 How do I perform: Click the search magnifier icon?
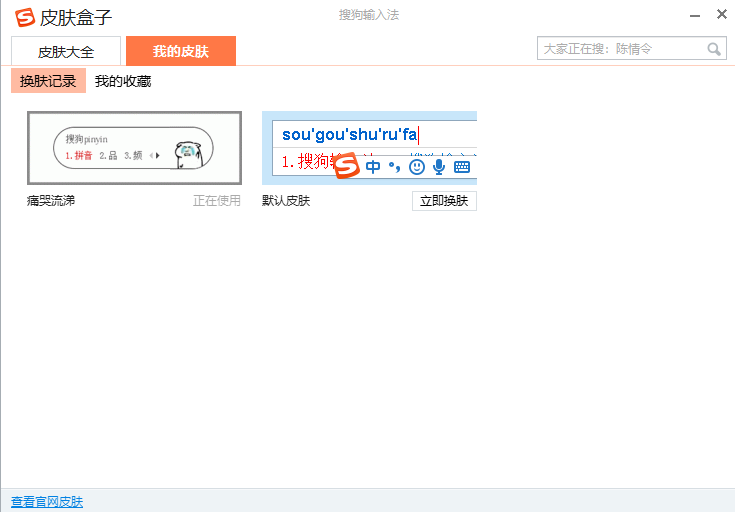tap(714, 49)
